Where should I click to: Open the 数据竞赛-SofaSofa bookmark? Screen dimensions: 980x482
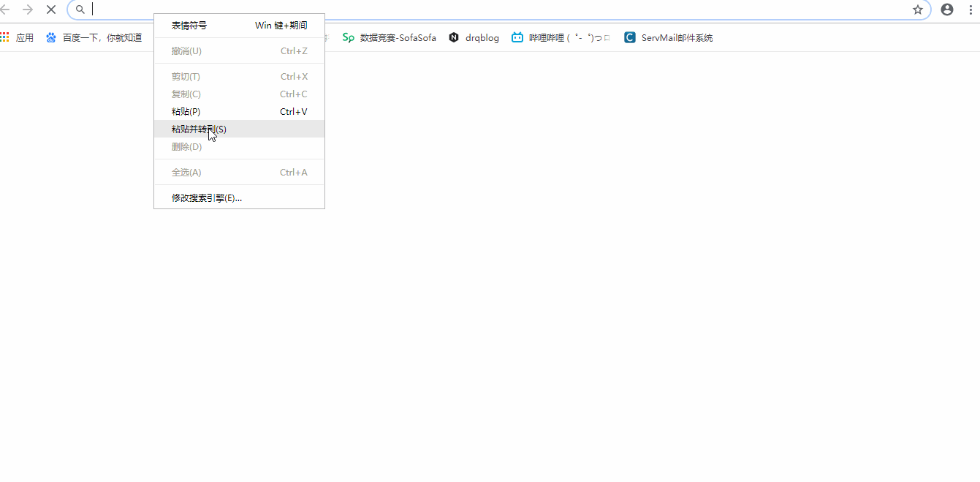point(390,37)
